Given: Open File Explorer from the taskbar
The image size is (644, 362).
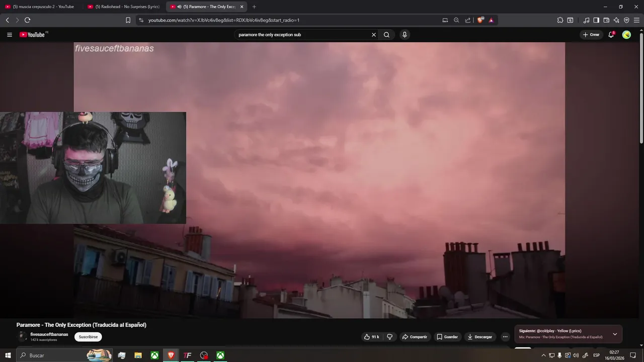Looking at the screenshot, I should pos(138,355).
